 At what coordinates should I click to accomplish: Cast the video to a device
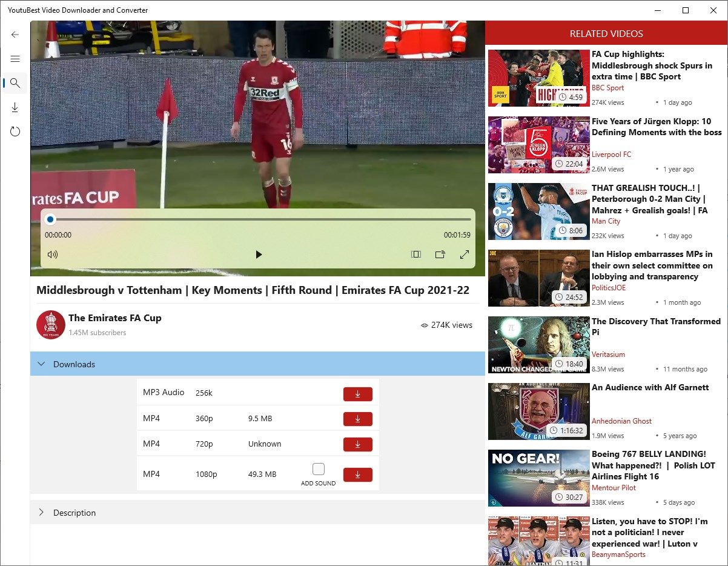coord(440,255)
